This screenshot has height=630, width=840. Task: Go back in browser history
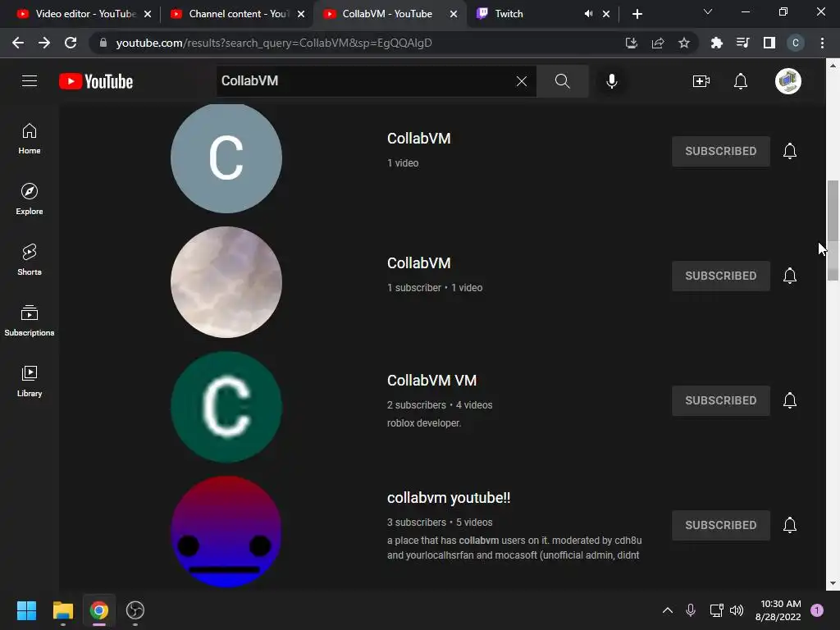tap(18, 43)
